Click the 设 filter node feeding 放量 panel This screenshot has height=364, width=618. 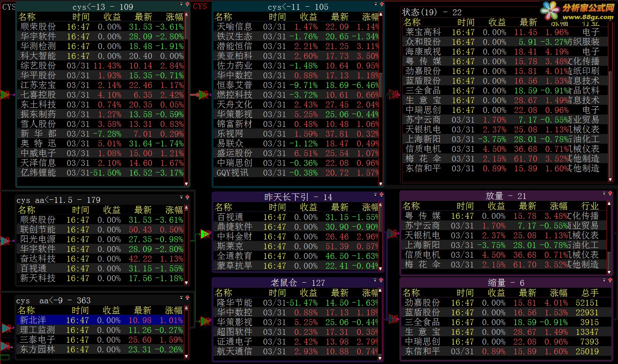(393, 234)
